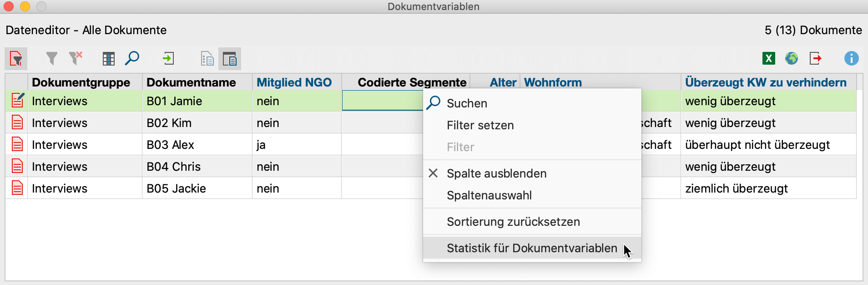868x285 pixels.
Task: Choose Spalte ausblenden menu entry
Action: point(532,173)
